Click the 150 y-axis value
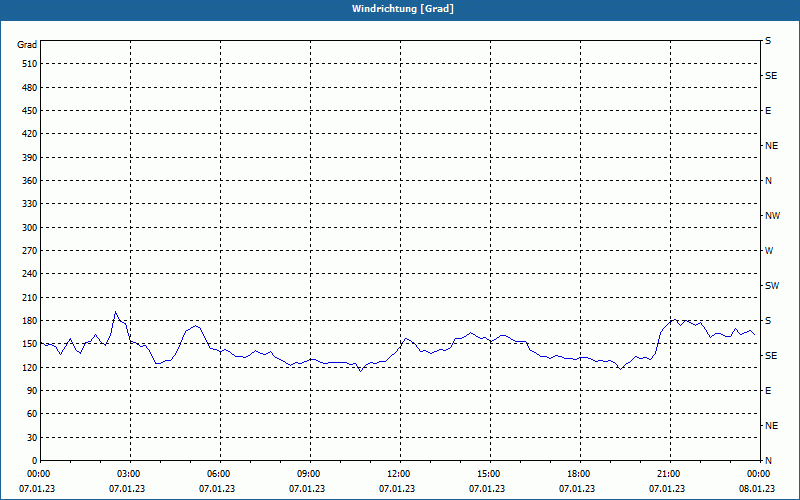Image resolution: width=800 pixels, height=500 pixels. pyautogui.click(x=30, y=344)
